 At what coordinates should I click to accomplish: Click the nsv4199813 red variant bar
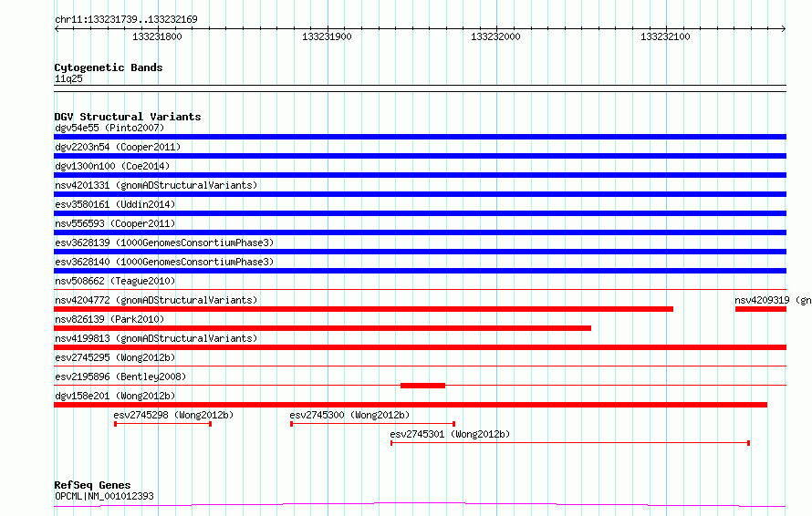[x=420, y=347]
